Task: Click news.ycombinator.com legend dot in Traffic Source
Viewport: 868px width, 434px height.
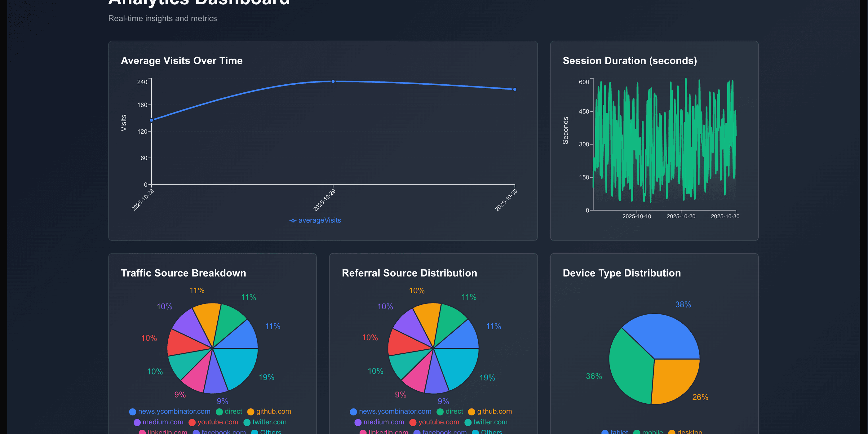Action: 132,412
